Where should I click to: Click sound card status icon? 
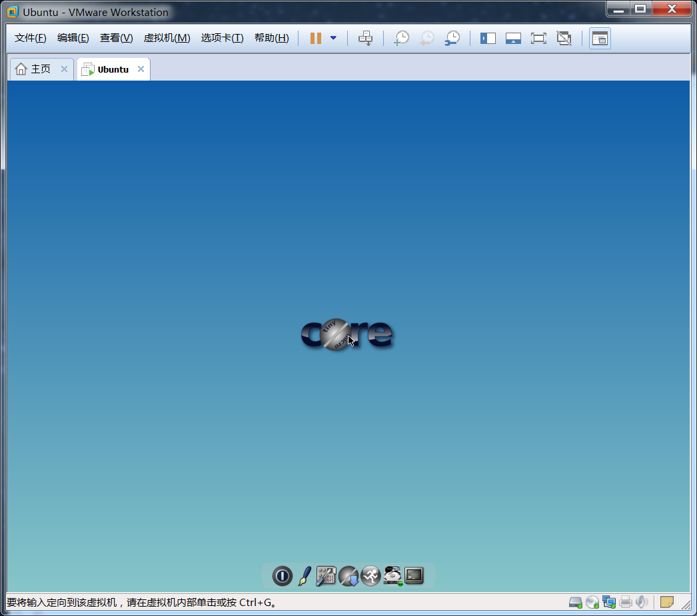click(x=642, y=602)
